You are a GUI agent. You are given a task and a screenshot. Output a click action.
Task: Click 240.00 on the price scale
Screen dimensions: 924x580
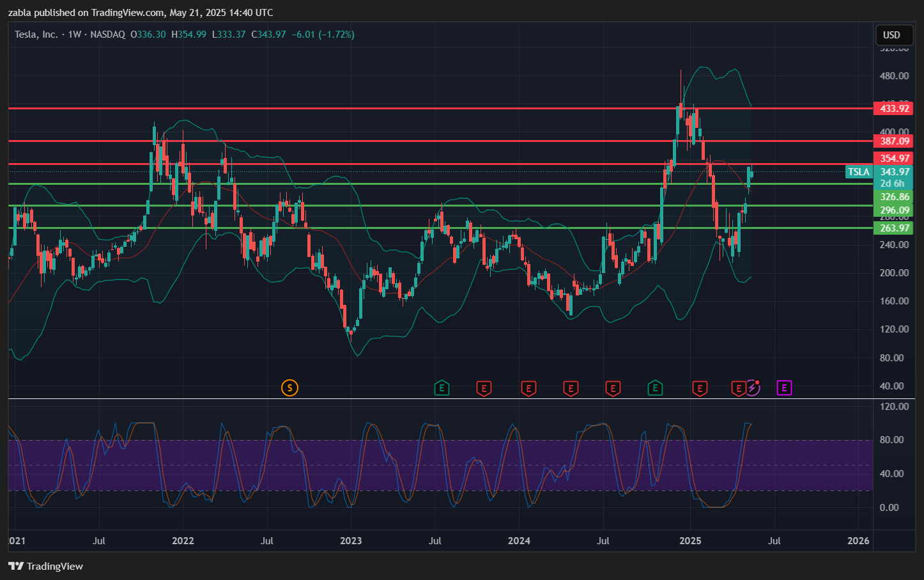[894, 244]
